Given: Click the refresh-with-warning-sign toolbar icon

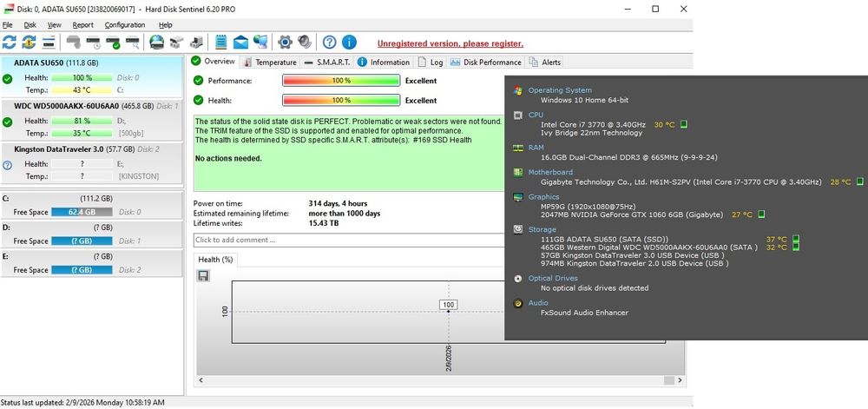Looking at the screenshot, I should click(x=29, y=42).
